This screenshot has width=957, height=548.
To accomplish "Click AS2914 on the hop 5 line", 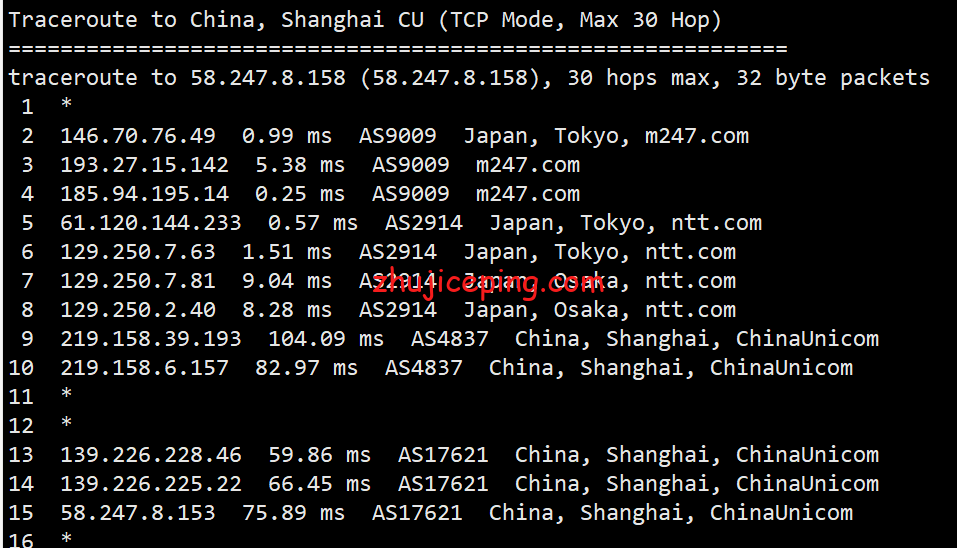I will pos(424,223).
